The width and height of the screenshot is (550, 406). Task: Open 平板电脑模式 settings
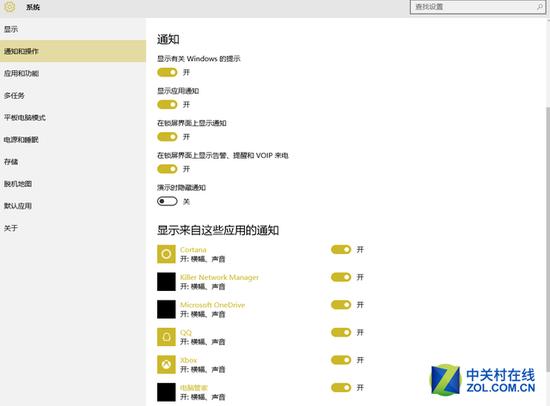pyautogui.click(x=73, y=118)
